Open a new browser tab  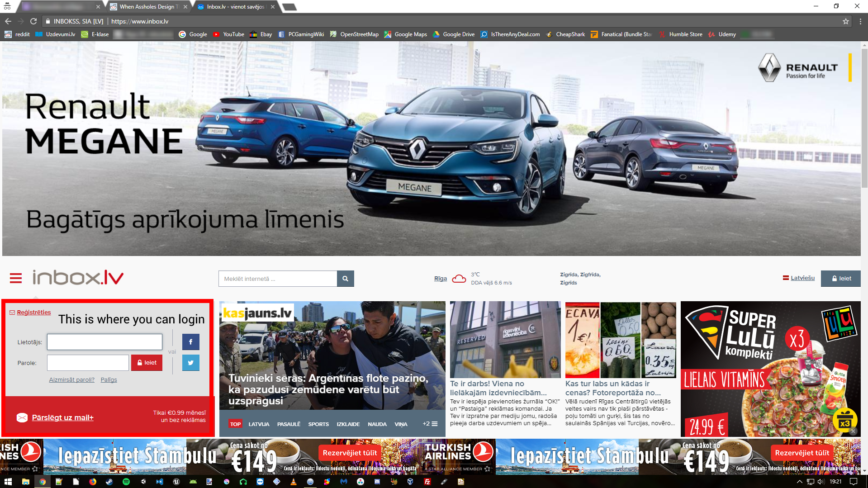point(289,7)
